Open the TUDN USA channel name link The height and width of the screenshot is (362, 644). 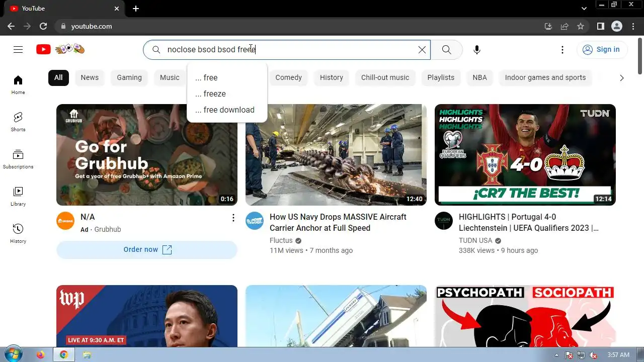tap(475, 240)
